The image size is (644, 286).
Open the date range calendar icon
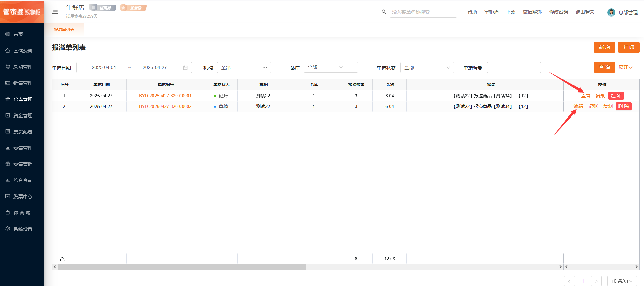pyautogui.click(x=185, y=68)
